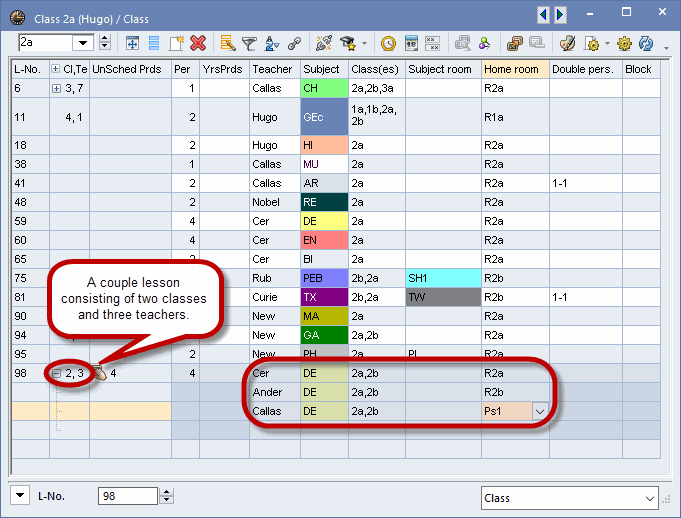Expand lesson 6 with the plus box

[56, 88]
